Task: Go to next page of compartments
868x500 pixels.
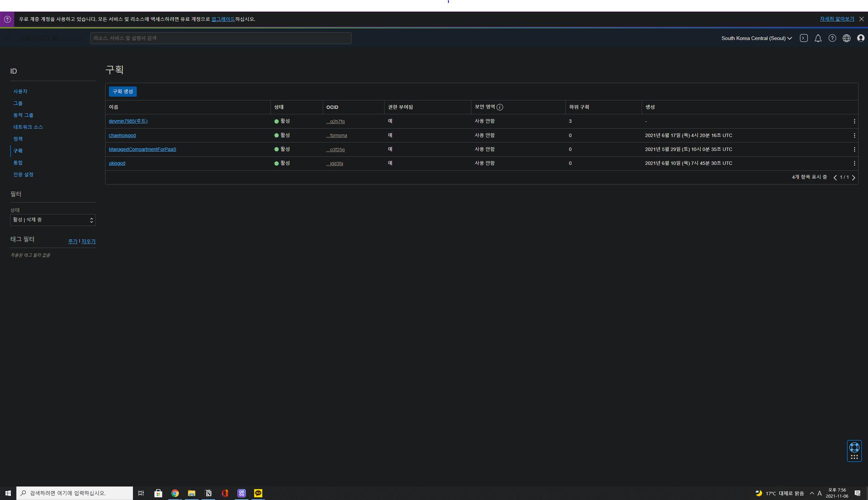Action: point(854,178)
